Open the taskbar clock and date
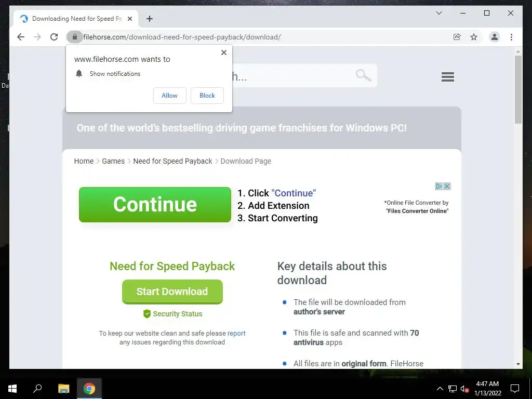The height and width of the screenshot is (399, 532). (487, 389)
